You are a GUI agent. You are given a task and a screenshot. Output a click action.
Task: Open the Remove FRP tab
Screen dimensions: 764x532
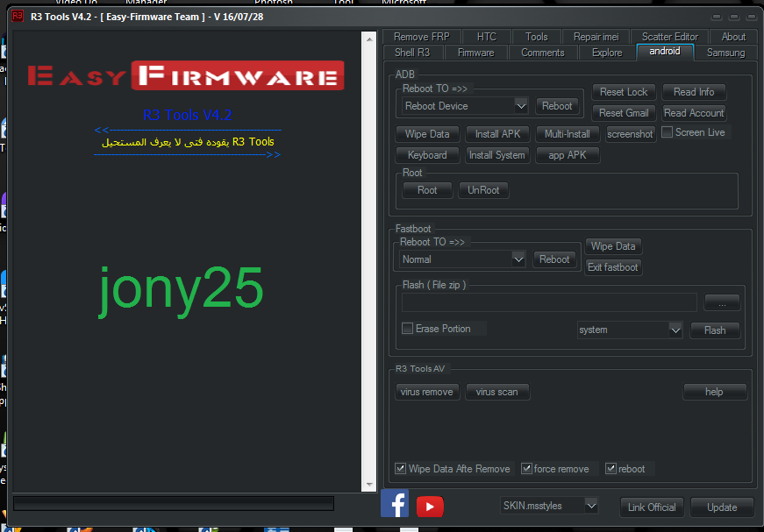[422, 37]
